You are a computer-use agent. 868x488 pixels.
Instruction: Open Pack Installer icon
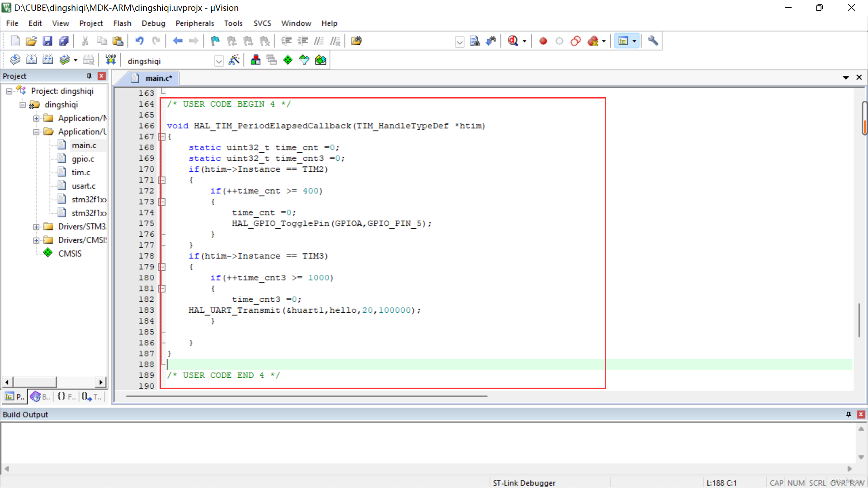[x=321, y=60]
